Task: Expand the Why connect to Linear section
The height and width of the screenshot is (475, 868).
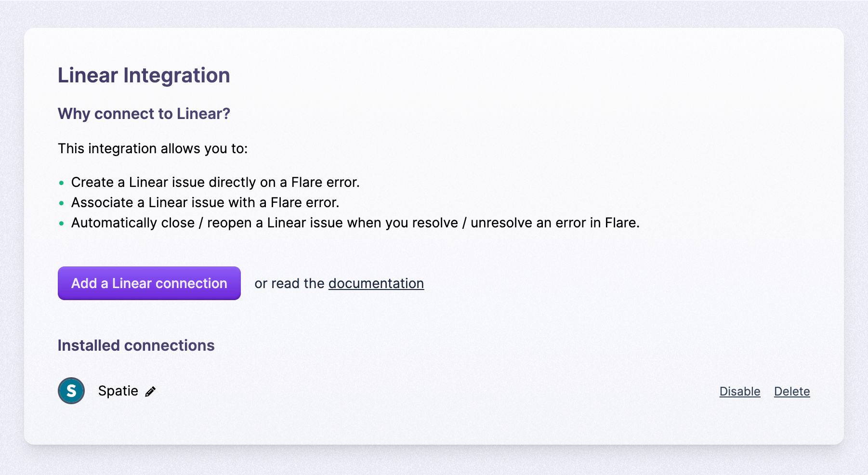Action: [144, 114]
